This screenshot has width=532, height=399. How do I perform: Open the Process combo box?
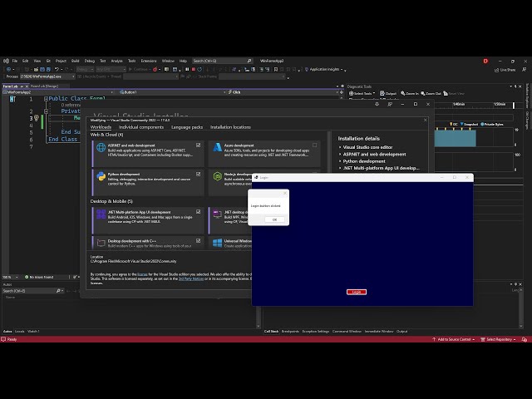tap(47, 76)
